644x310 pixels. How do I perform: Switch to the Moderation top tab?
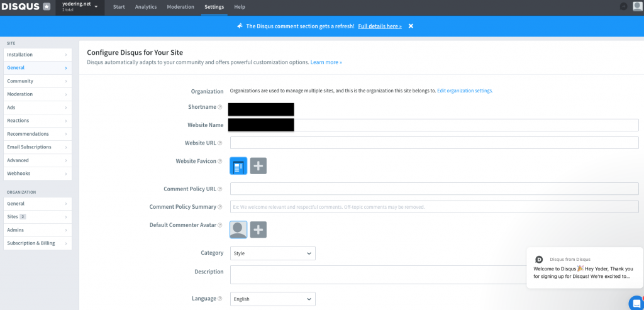180,7
